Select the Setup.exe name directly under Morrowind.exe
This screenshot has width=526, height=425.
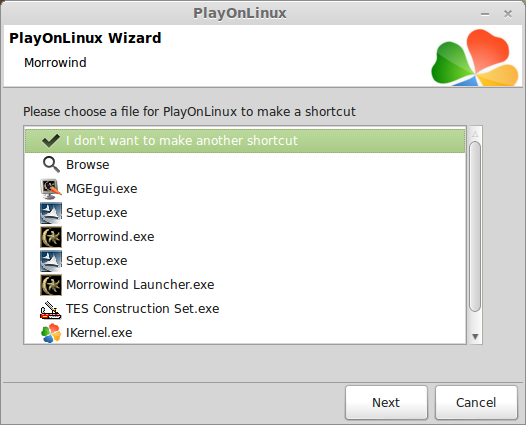pos(97,261)
